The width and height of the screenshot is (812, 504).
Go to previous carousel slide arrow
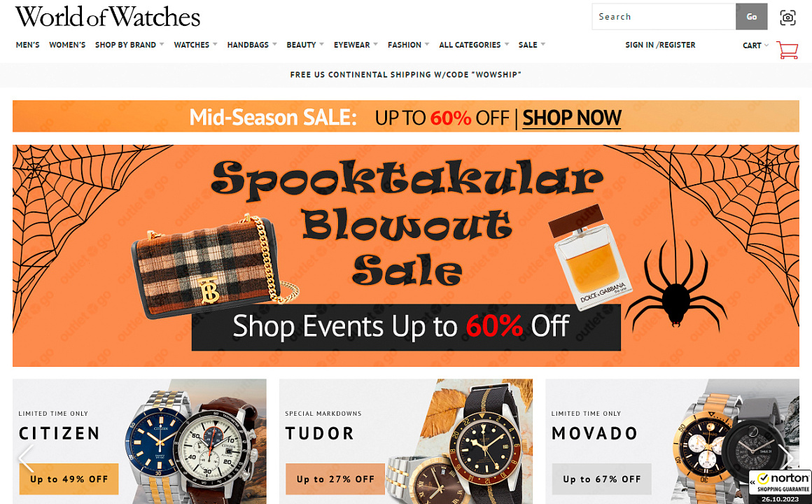point(26,458)
